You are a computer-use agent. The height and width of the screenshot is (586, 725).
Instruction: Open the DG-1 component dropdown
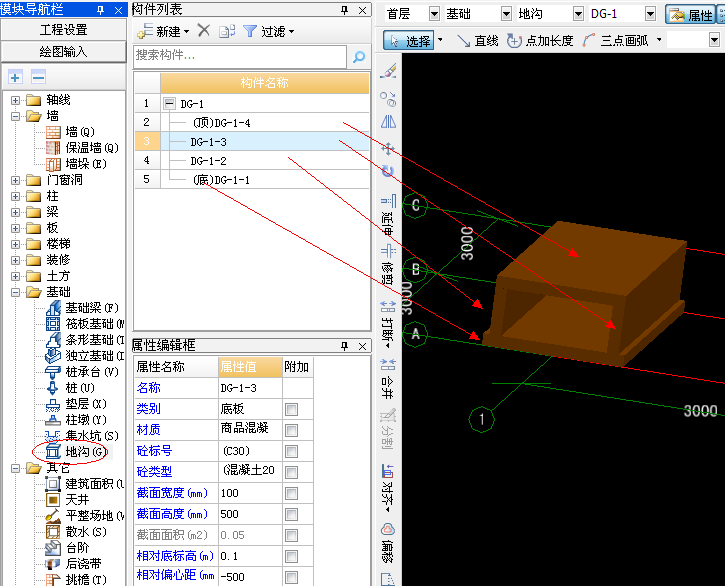[651, 14]
